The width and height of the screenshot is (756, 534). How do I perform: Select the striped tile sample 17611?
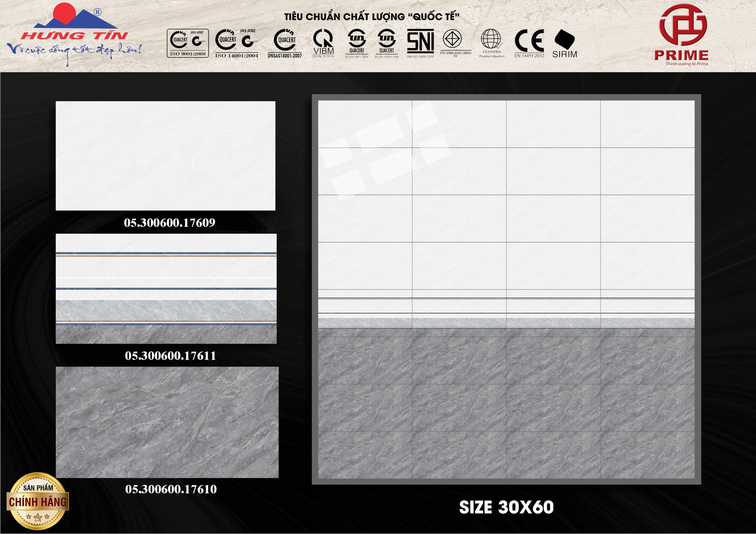coord(166,289)
